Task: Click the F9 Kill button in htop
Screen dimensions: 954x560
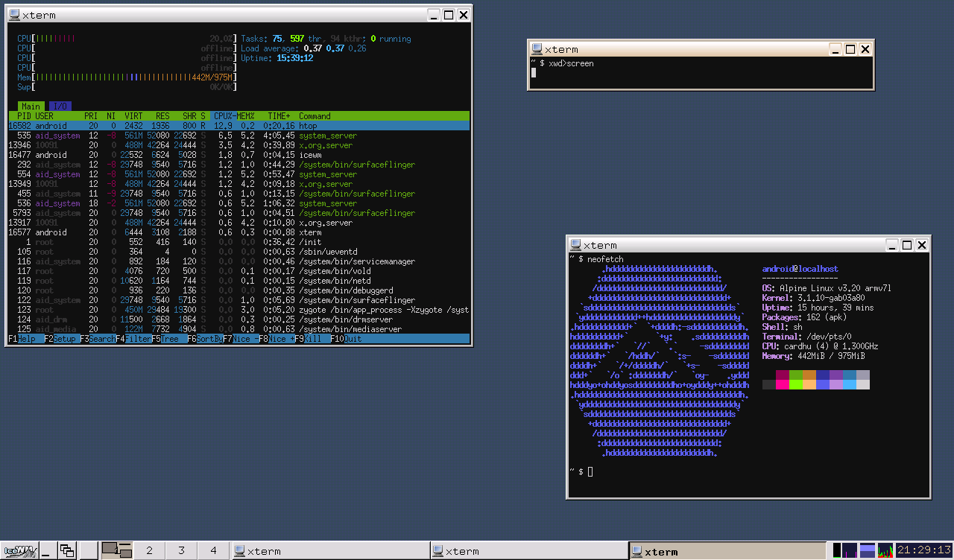Action: tap(311, 339)
